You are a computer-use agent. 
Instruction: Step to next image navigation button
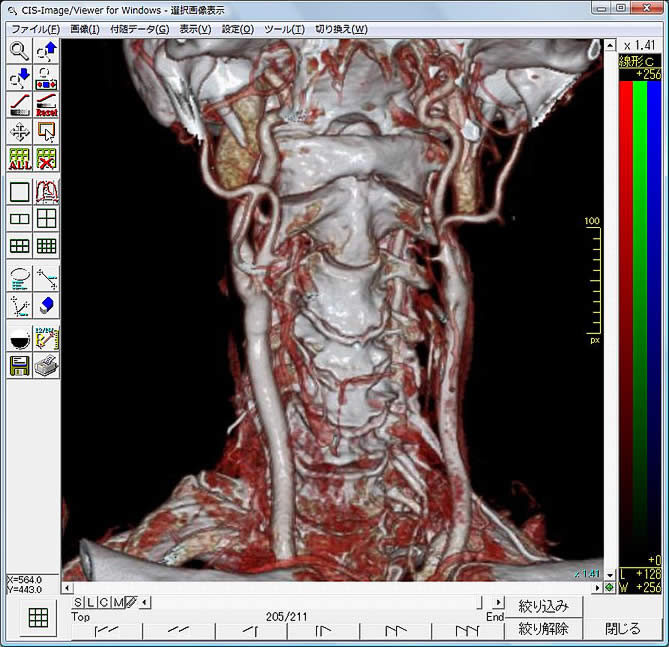(323, 631)
